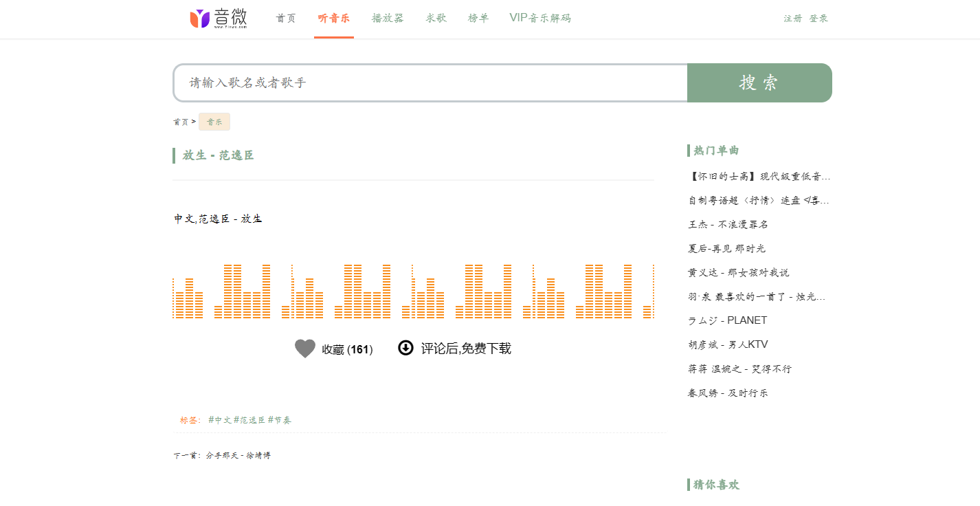Click 评论后,免费下载 download link

pyautogui.click(x=466, y=349)
